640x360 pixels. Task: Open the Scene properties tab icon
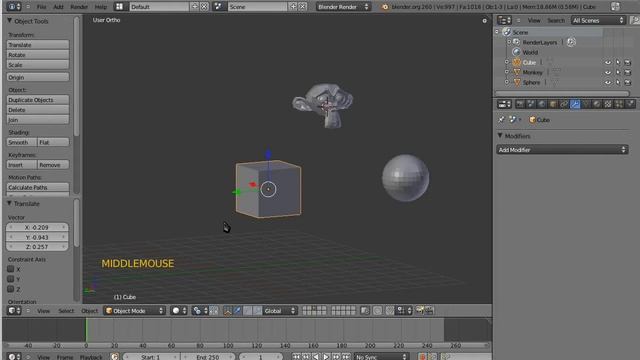pyautogui.click(x=531, y=104)
